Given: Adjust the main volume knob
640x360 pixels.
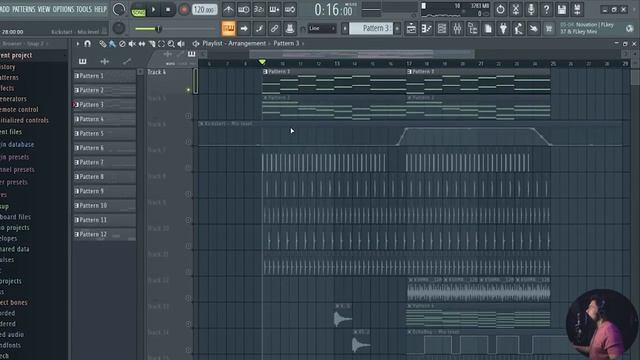Looking at the screenshot, I should click(119, 9).
